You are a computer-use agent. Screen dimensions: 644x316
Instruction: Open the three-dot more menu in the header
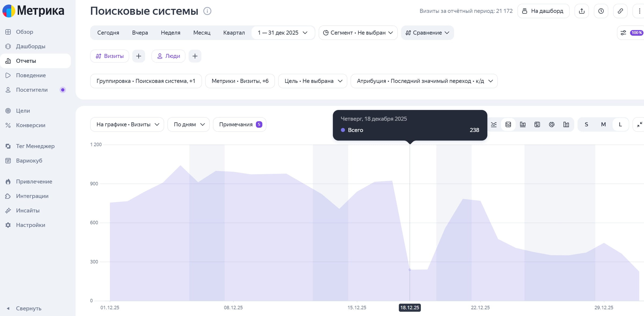point(639,11)
